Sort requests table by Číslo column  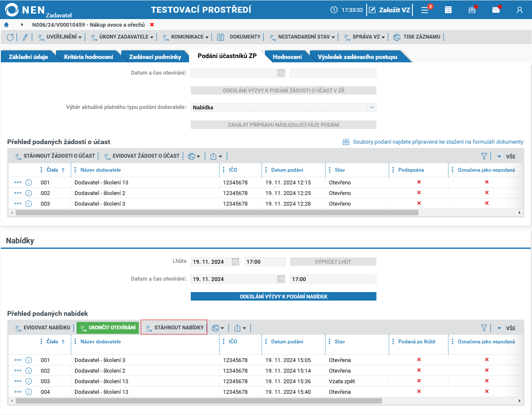tap(53, 170)
